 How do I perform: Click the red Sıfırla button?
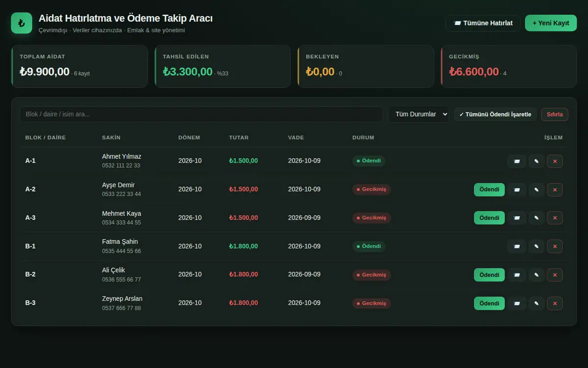coord(555,114)
